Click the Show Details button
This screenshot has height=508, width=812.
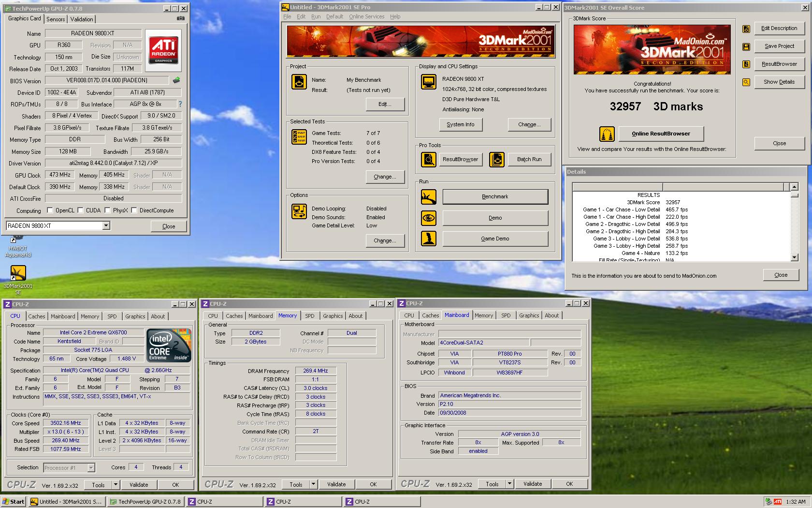(779, 82)
